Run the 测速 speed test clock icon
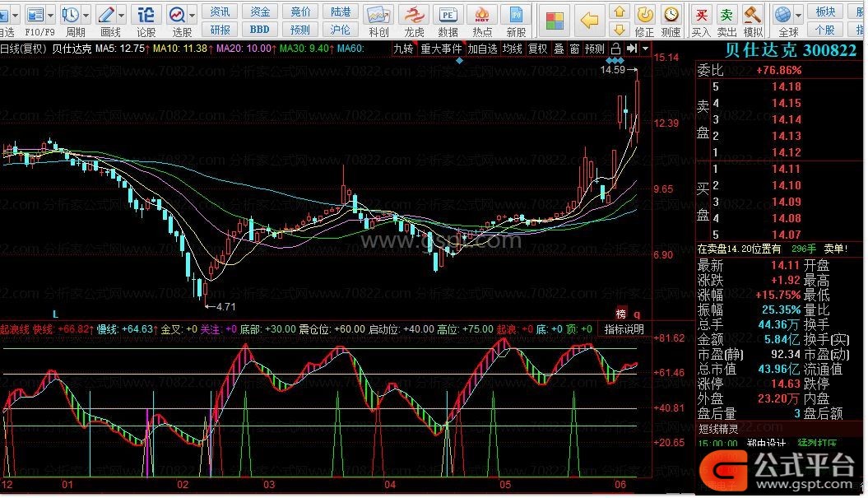Screen dimensions: 868x498 (671, 14)
